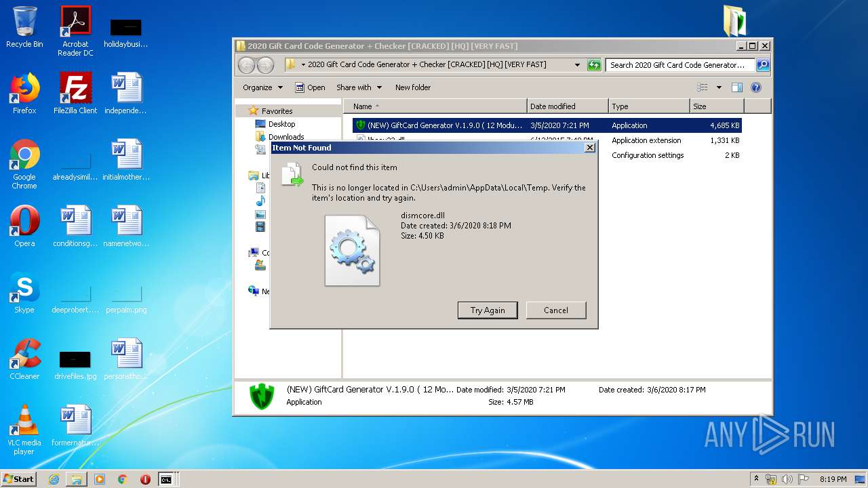Screen dimensions: 868x488
Task: Open Organize dropdown menu
Action: [x=262, y=87]
